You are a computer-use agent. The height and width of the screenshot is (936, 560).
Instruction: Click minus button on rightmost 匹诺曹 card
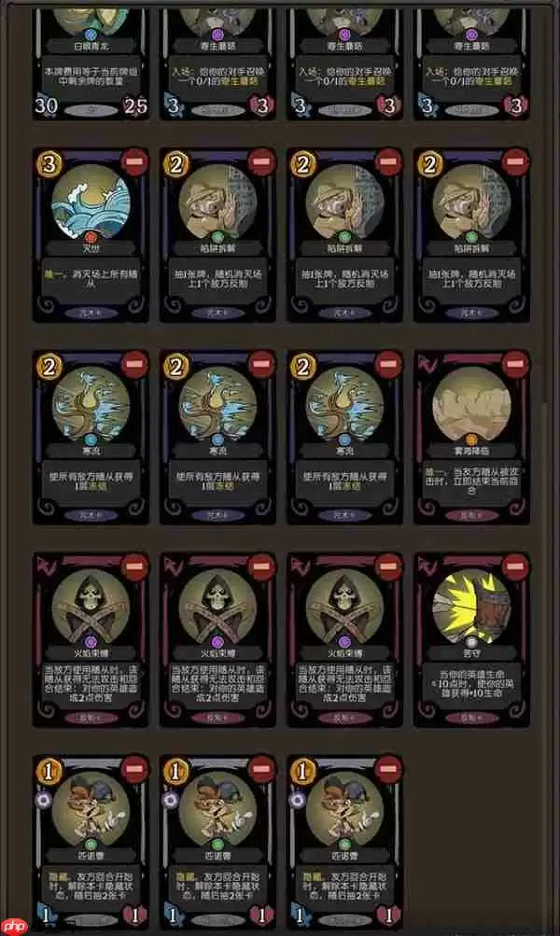pyautogui.click(x=389, y=769)
